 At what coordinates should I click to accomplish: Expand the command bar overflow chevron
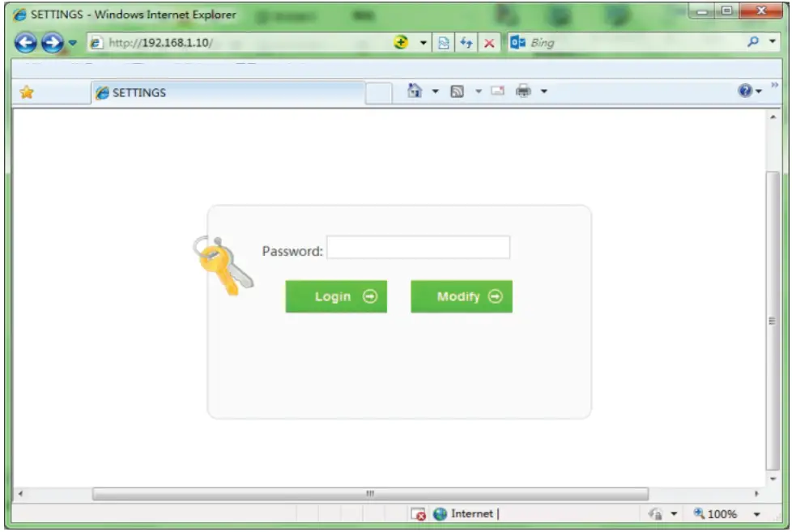(x=774, y=85)
